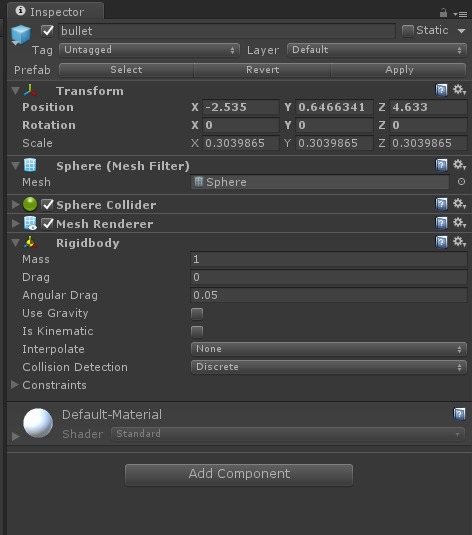The height and width of the screenshot is (535, 472).
Task: Click the Add Component button
Action: click(x=239, y=474)
